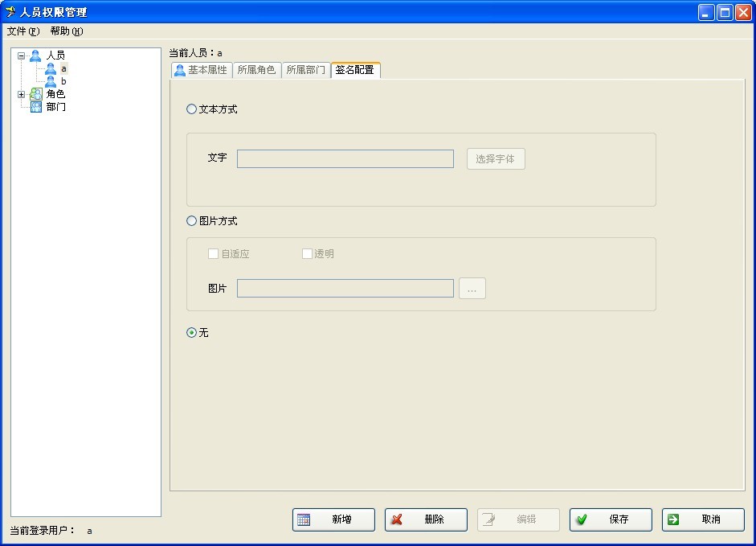This screenshot has height=546, width=756.
Task: Click the 角色 roles group icon
Action: [35, 94]
